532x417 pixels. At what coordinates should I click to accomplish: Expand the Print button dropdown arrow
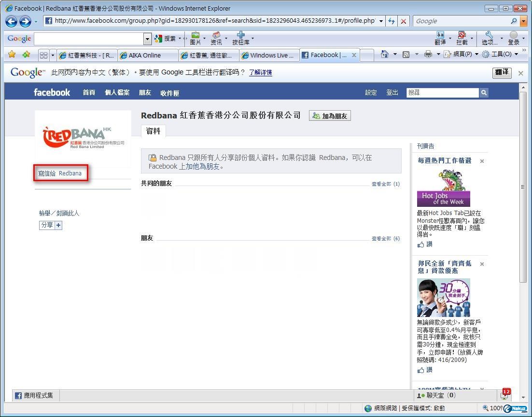click(x=438, y=54)
